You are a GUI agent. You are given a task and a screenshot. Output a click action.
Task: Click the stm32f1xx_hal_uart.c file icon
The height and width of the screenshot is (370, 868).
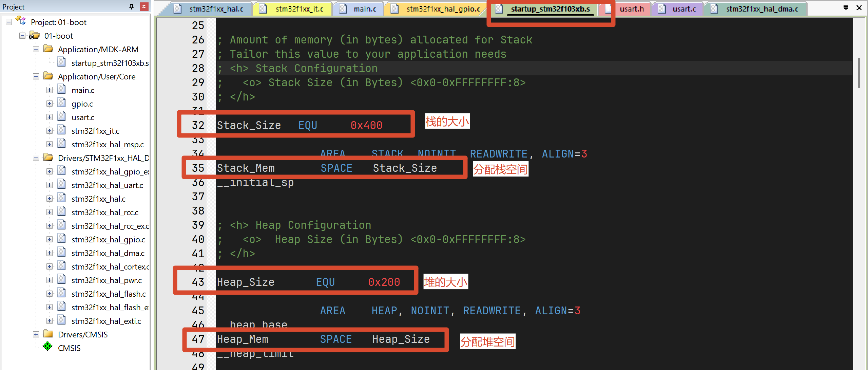click(x=62, y=184)
